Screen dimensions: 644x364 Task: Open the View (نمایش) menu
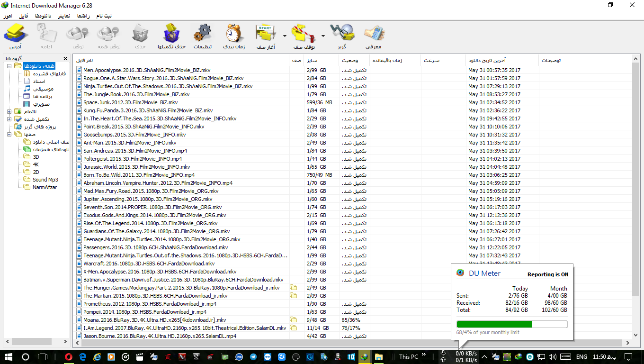point(63,16)
